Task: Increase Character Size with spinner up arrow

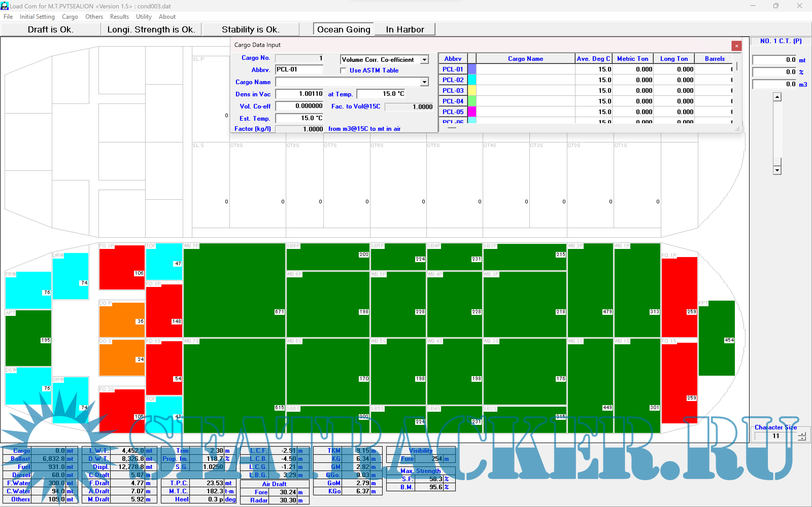Action: tap(802, 434)
